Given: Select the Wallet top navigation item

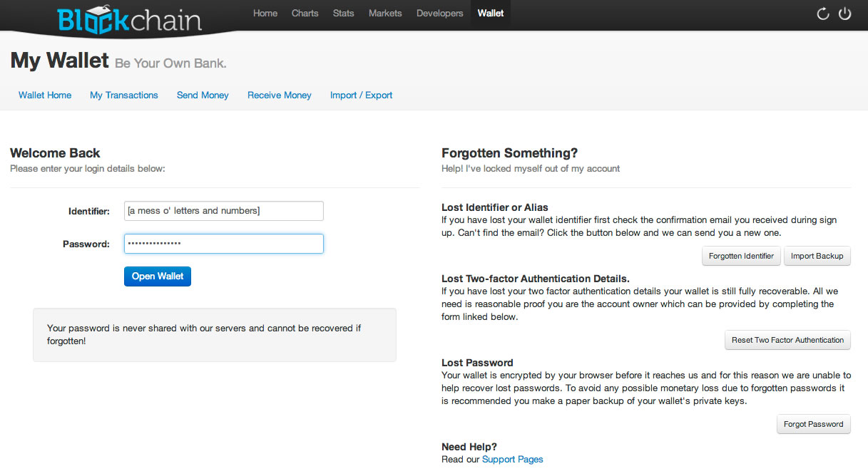Looking at the screenshot, I should pyautogui.click(x=491, y=14).
